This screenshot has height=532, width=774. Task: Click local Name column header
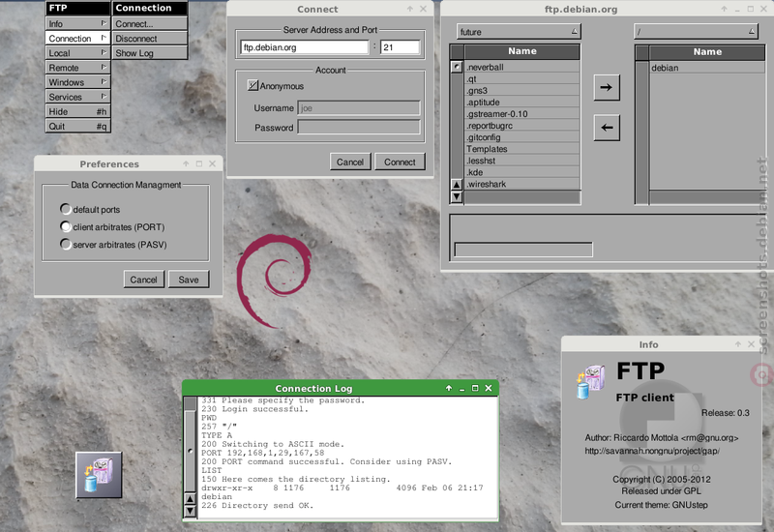coord(522,51)
